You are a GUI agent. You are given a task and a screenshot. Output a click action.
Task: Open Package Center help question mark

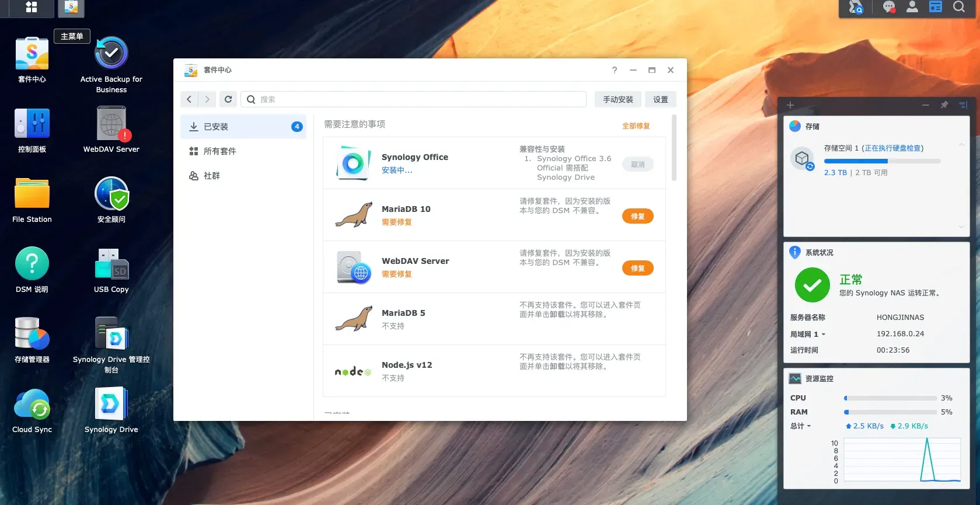click(614, 70)
